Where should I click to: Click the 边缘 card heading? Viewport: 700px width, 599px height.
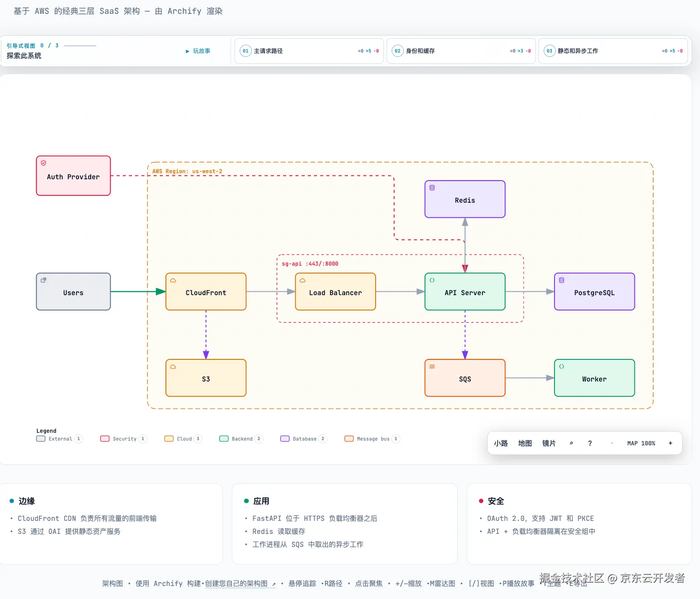coord(26,501)
